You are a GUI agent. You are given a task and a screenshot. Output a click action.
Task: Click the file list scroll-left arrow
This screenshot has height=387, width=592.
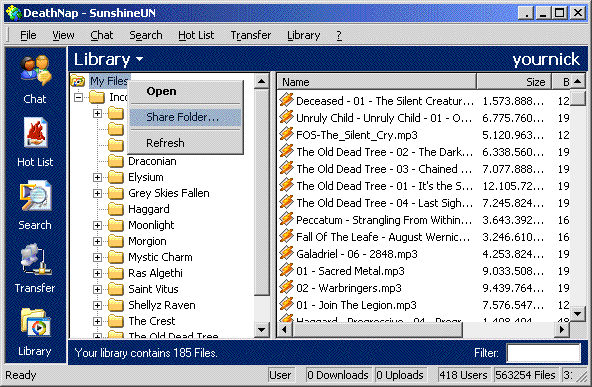[284, 330]
